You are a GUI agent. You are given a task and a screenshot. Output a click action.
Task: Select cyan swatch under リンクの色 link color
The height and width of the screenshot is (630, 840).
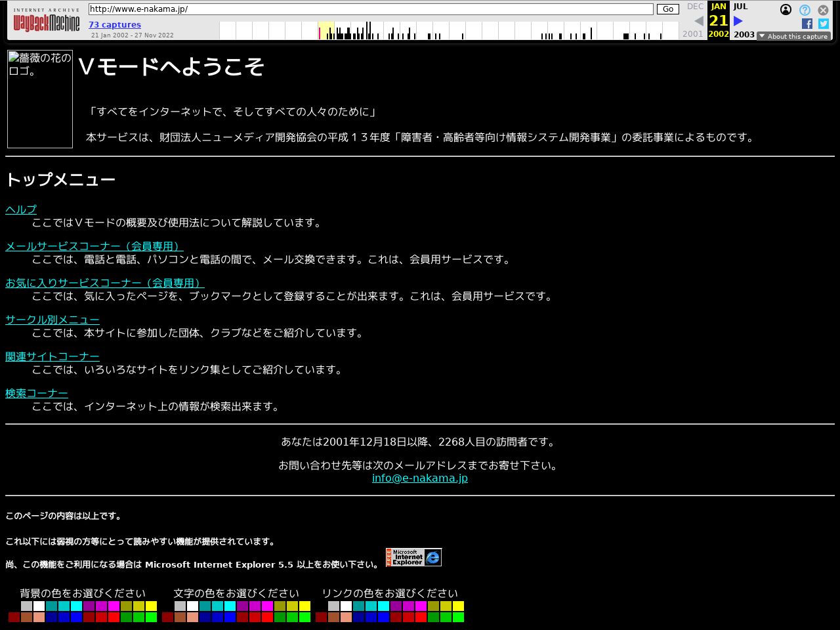(383, 606)
